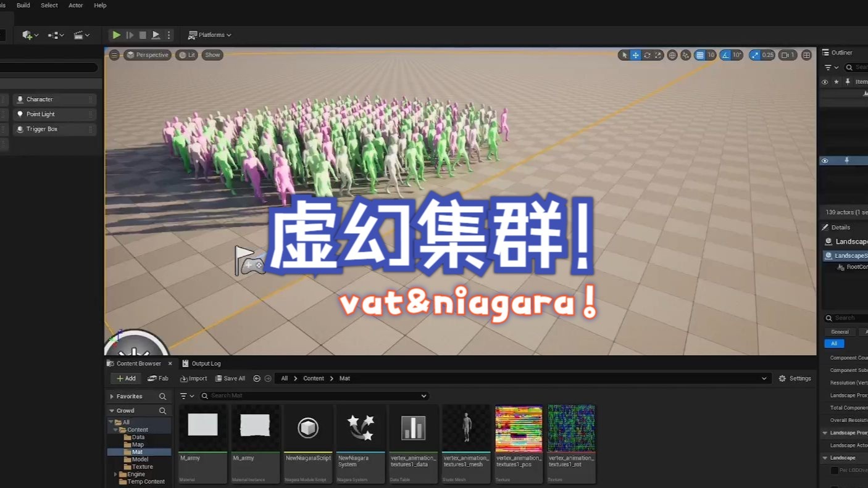This screenshot has width=868, height=488.
Task: Open the Blueprints toolbar dropdown
Action: click(x=56, y=35)
